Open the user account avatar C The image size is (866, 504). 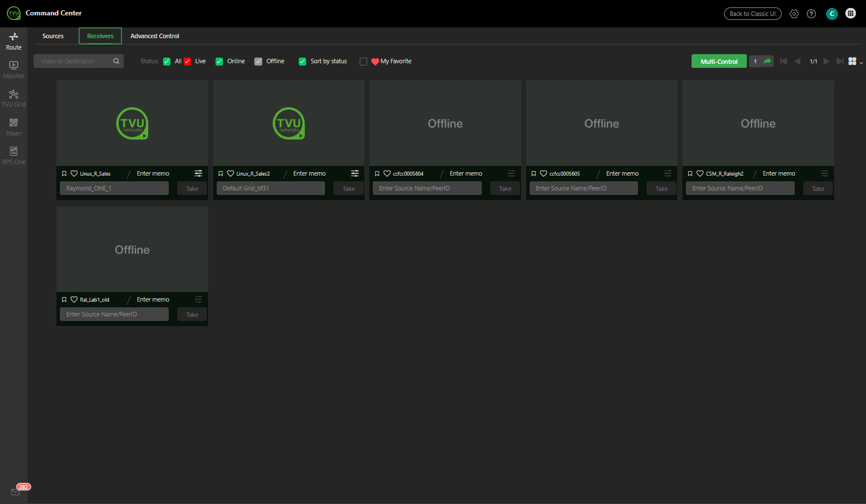click(x=832, y=14)
